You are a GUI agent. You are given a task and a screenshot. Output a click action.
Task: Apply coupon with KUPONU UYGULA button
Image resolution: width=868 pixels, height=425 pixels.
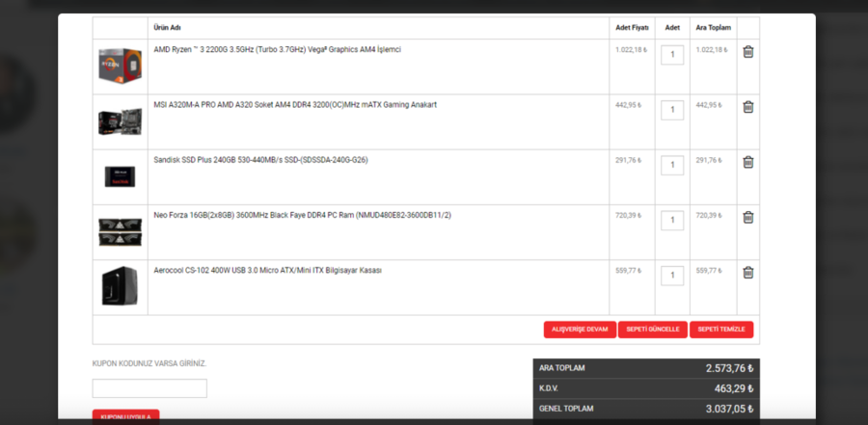tap(125, 416)
